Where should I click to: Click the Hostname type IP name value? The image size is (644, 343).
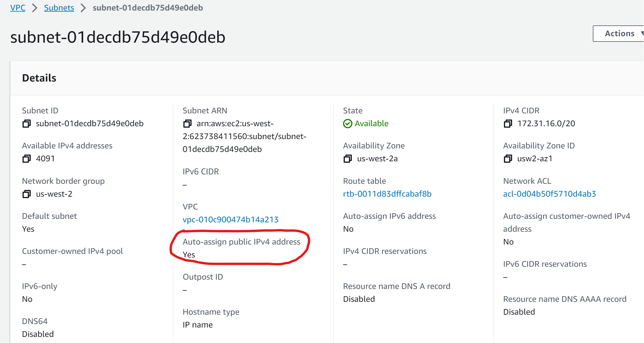point(198,325)
